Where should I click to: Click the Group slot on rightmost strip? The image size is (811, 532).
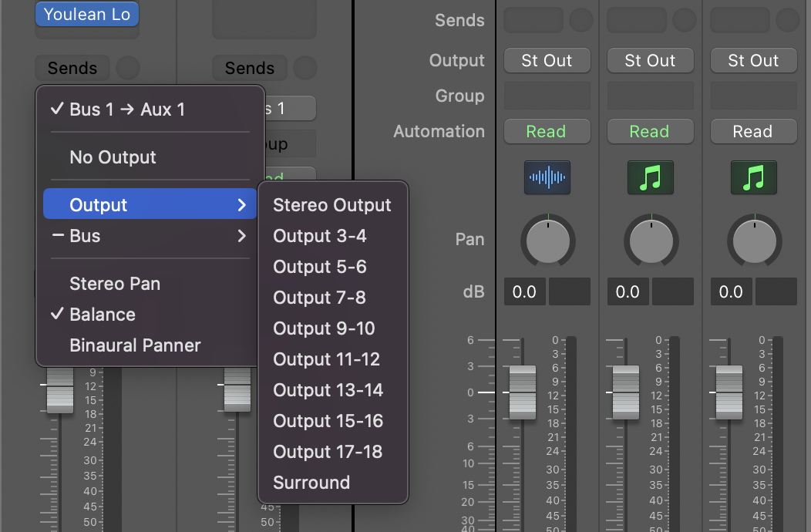pos(754,96)
